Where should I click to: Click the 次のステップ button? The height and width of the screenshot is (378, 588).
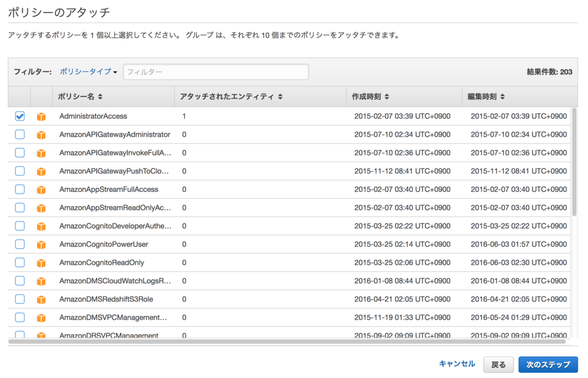tap(548, 364)
